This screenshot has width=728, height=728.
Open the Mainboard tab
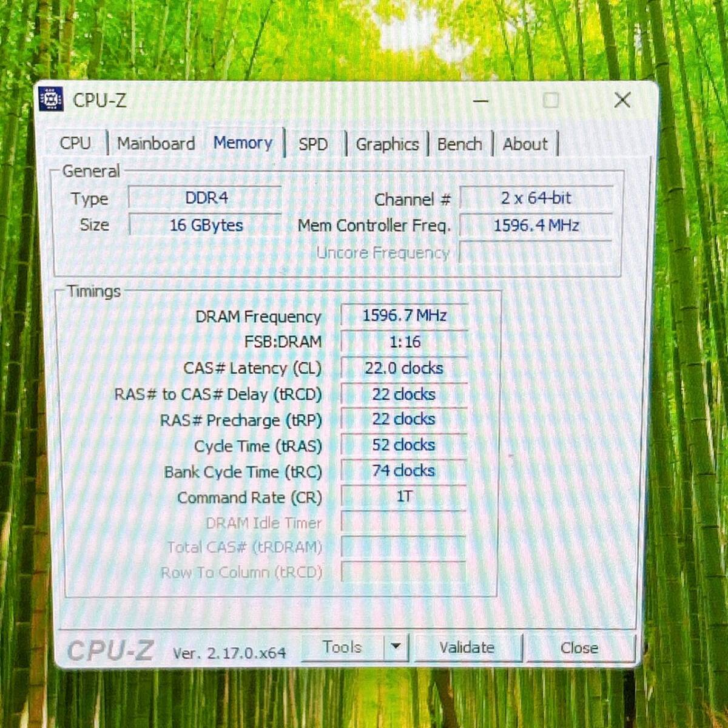pos(156,144)
